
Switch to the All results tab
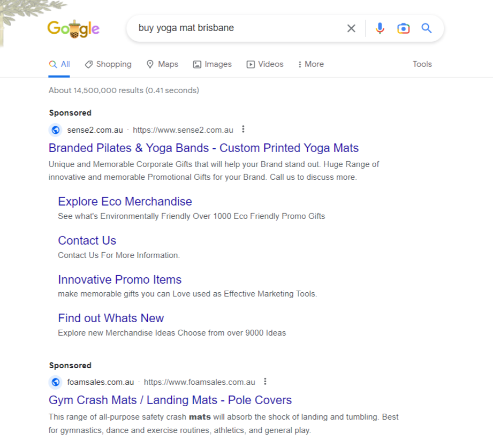coord(59,64)
